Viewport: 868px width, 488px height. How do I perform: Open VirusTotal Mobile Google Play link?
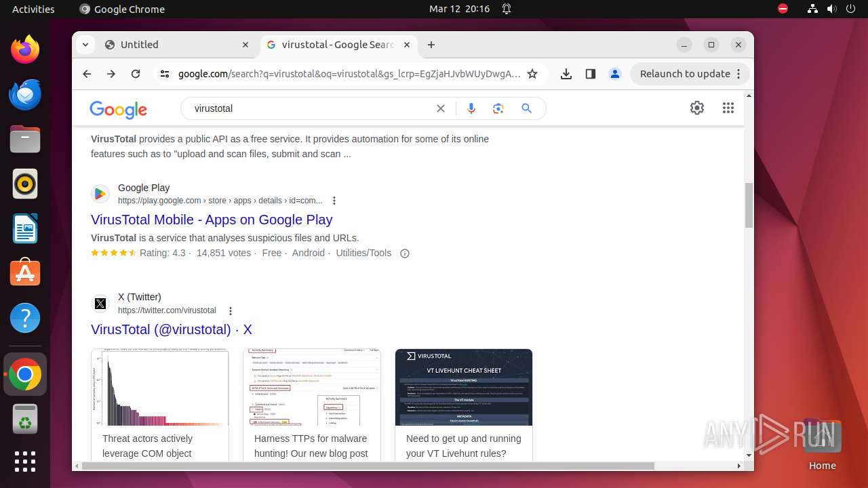click(x=212, y=220)
